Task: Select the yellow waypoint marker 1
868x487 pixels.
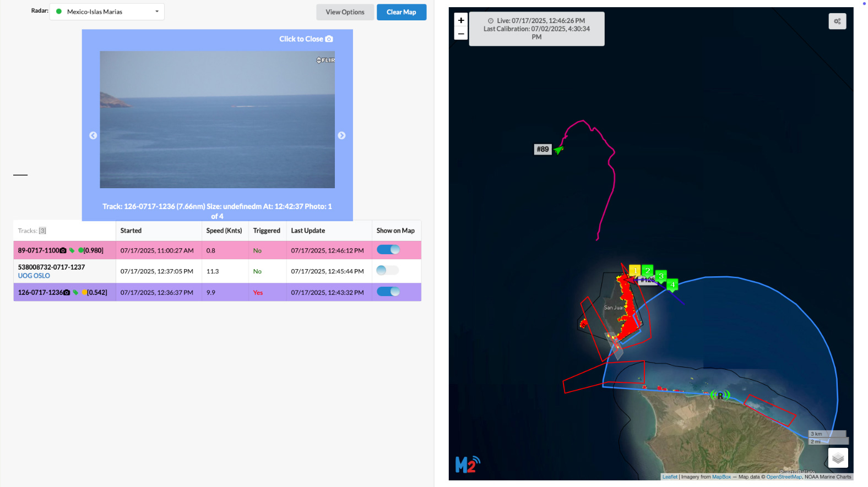Action: tap(635, 271)
